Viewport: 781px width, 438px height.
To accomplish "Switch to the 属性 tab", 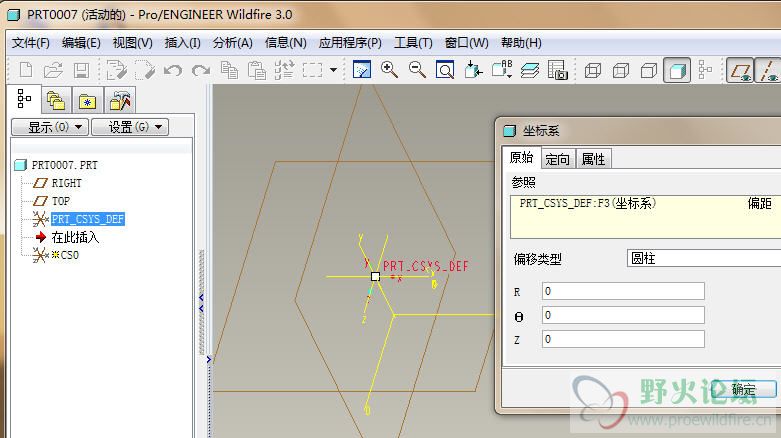I will 593,159.
